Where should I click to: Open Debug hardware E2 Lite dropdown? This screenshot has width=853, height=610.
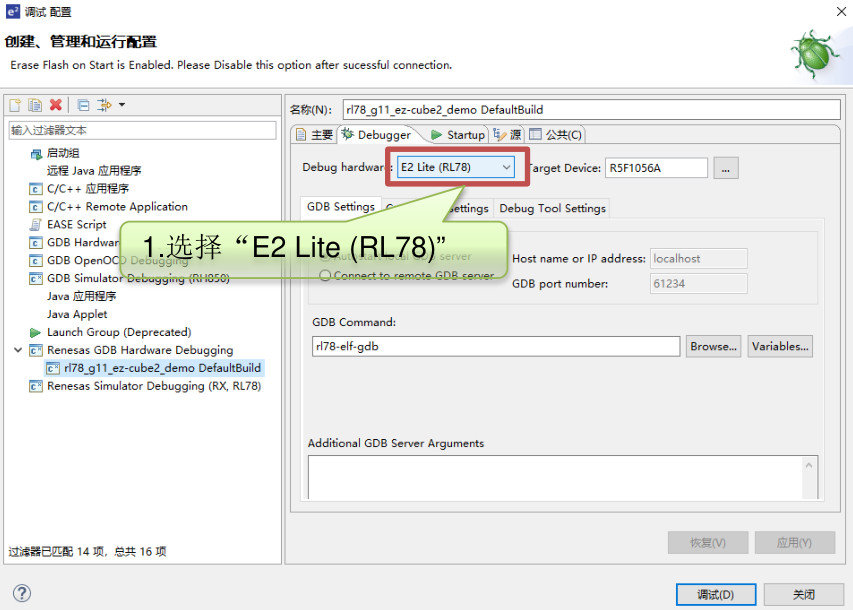pos(456,168)
